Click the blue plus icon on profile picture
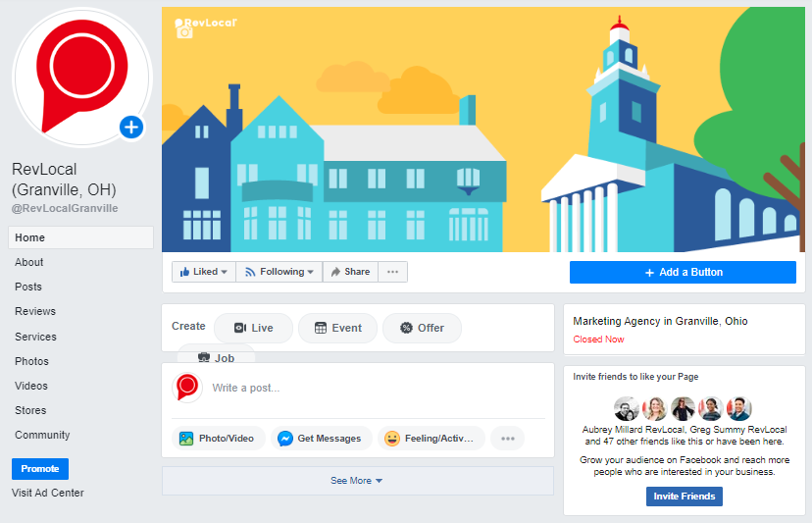Image resolution: width=812 pixels, height=523 pixels. (x=131, y=127)
